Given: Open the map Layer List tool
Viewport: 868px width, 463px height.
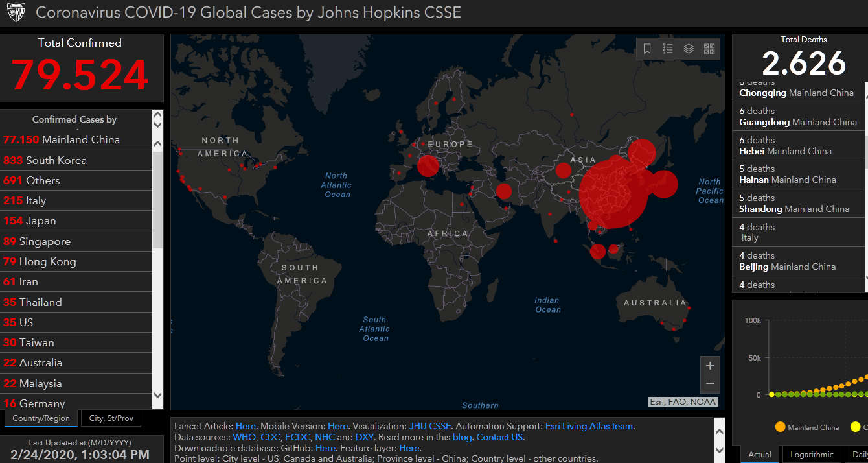Looking at the screenshot, I should pos(689,49).
